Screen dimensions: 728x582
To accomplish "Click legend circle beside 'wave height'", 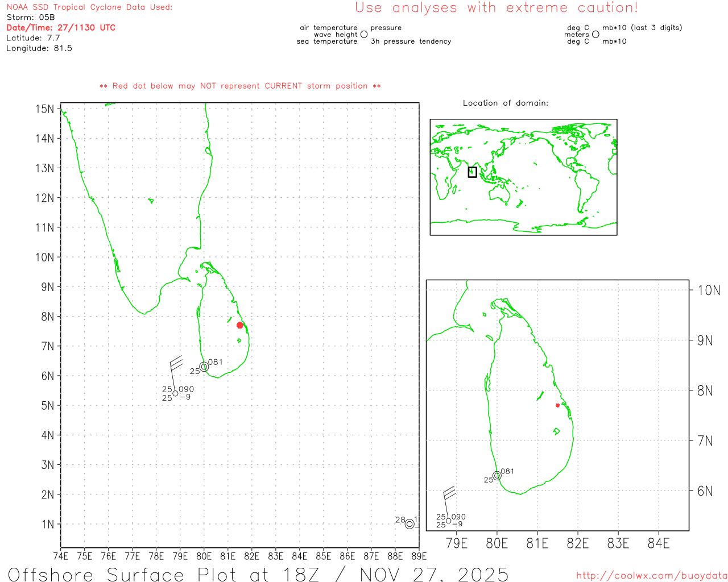I will coord(364,34).
